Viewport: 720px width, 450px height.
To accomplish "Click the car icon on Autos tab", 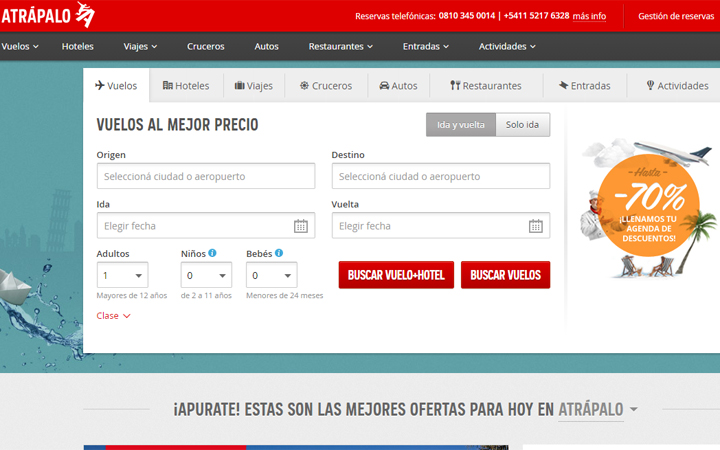I will [384, 86].
